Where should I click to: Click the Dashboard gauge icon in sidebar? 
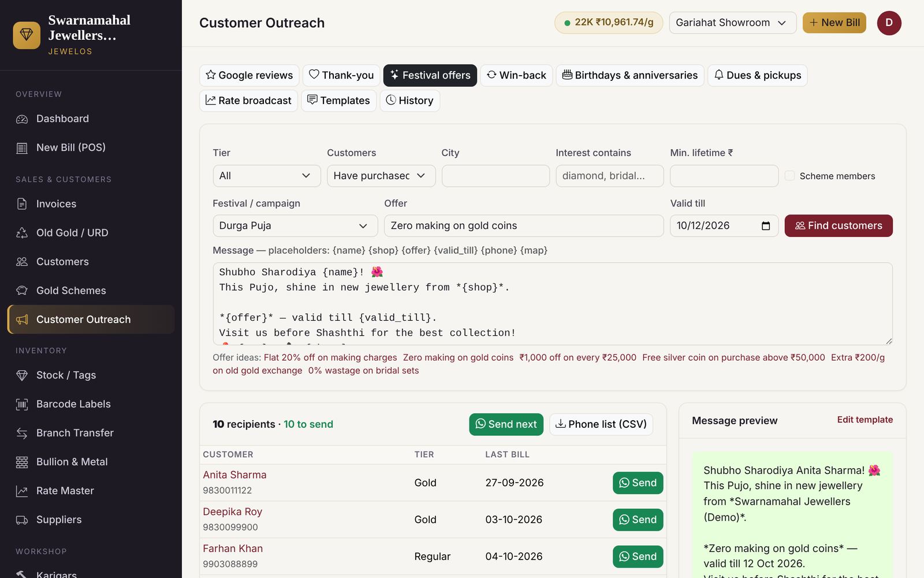[x=22, y=119]
